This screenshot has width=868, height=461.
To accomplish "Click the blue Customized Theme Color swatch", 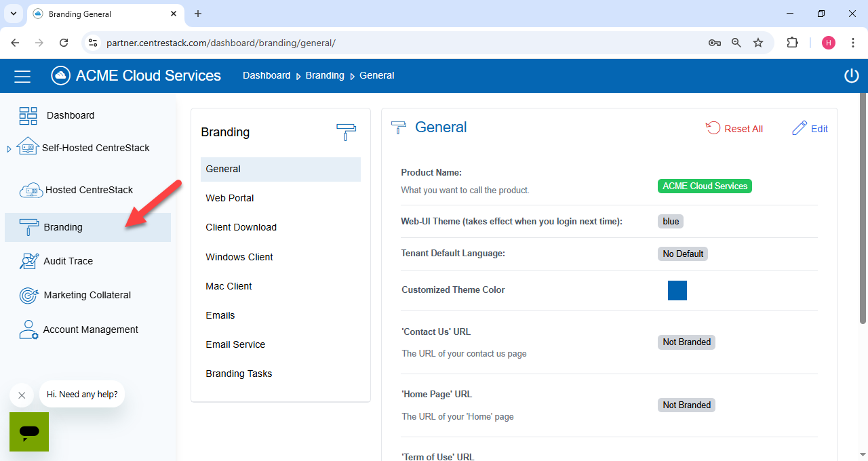I will click(677, 290).
